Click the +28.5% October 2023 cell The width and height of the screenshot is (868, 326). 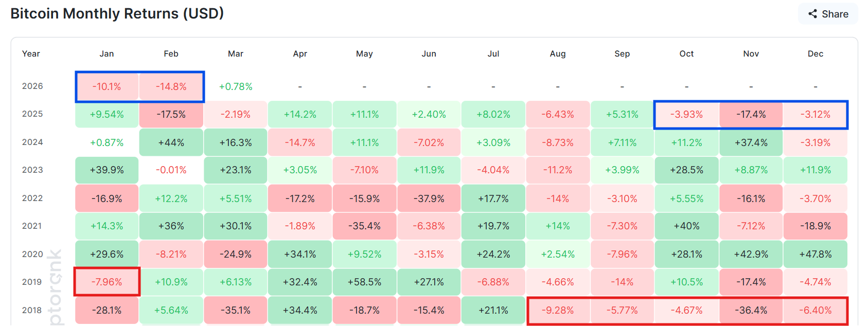(686, 170)
